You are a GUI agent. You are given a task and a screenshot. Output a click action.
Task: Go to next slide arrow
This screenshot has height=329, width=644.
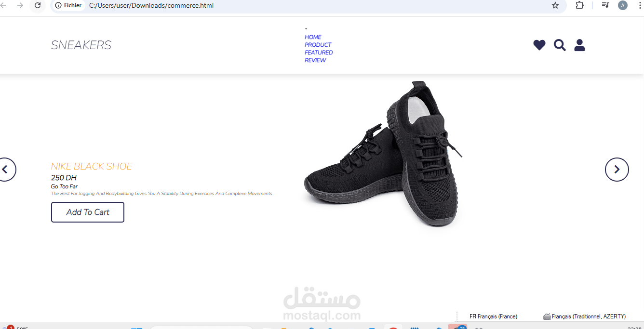click(x=617, y=170)
